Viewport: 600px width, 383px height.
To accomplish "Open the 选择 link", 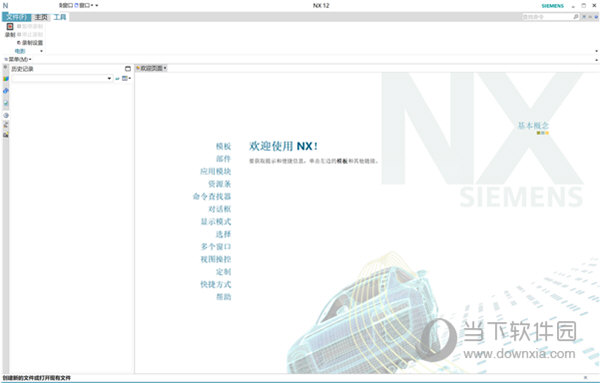I will 223,234.
